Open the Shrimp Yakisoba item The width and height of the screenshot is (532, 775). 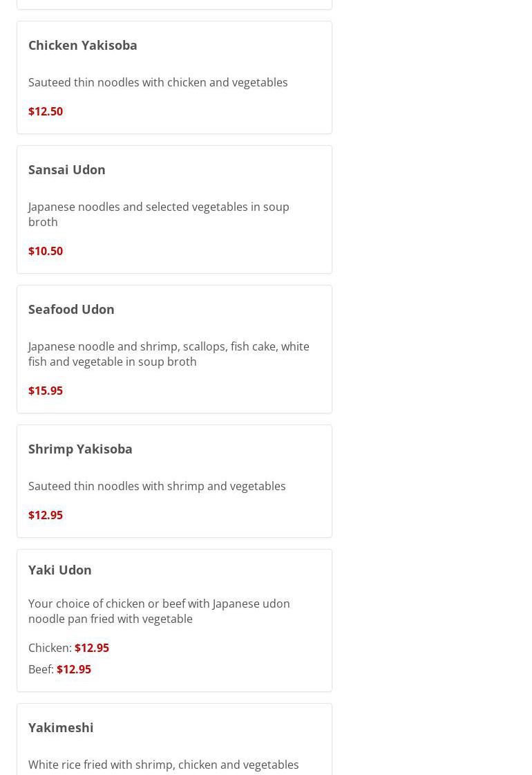point(80,449)
